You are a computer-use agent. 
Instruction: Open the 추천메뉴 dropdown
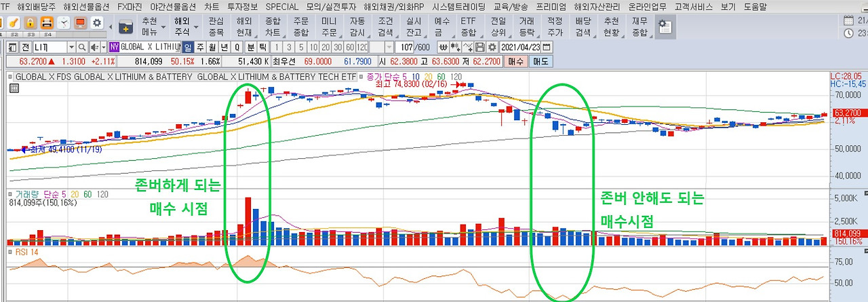(x=163, y=27)
